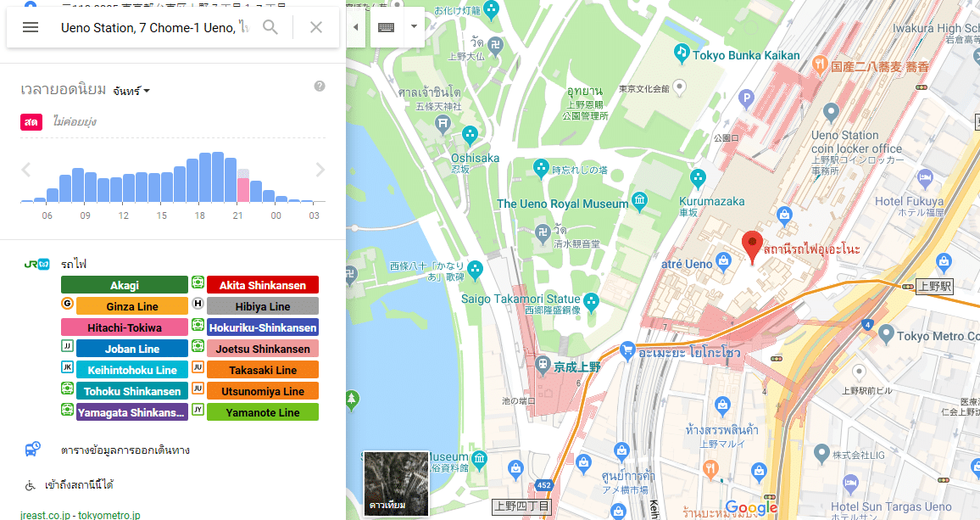Click the search magnifier icon
Viewport: 980px width, 520px height.
(x=270, y=27)
